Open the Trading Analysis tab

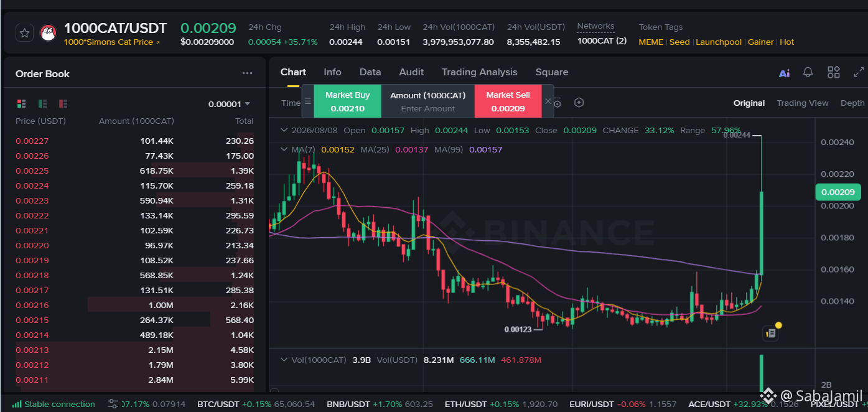point(479,72)
